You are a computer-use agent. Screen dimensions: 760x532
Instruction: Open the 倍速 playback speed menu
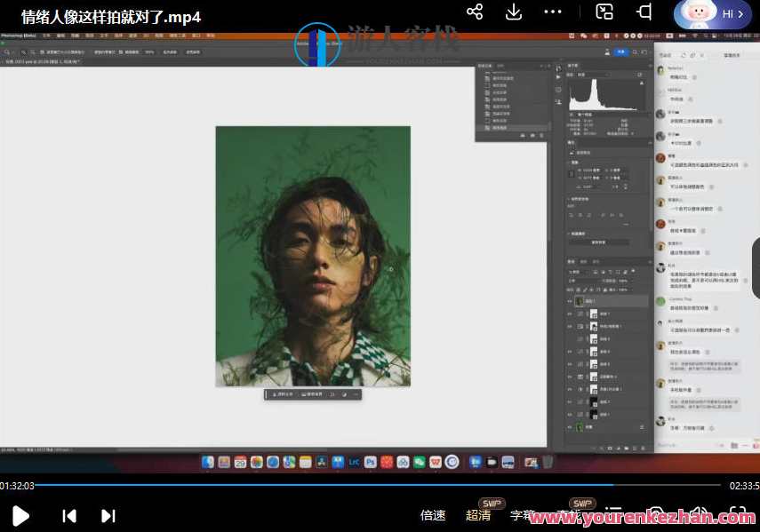pyautogui.click(x=433, y=515)
